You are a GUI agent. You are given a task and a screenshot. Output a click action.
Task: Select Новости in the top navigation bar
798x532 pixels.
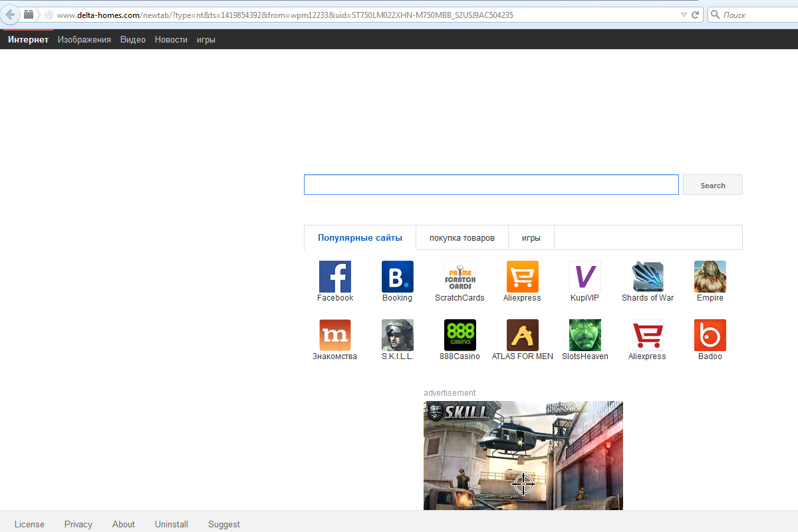(x=171, y=40)
